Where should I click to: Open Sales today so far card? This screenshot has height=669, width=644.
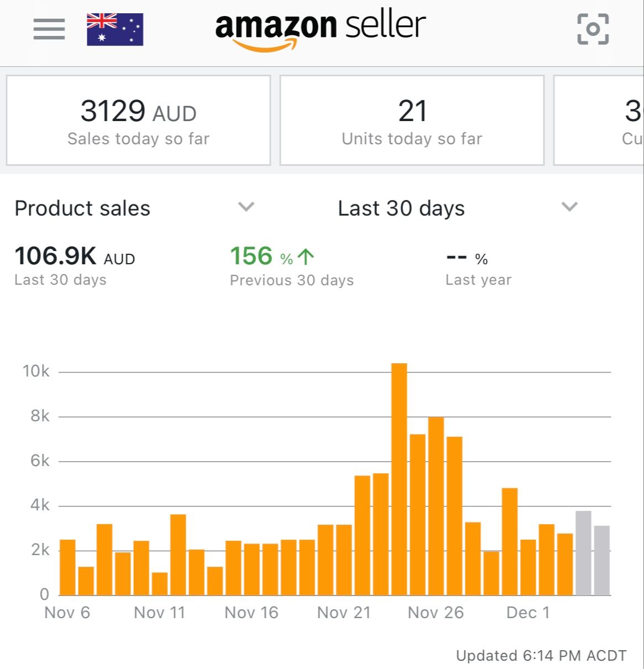[x=138, y=121]
